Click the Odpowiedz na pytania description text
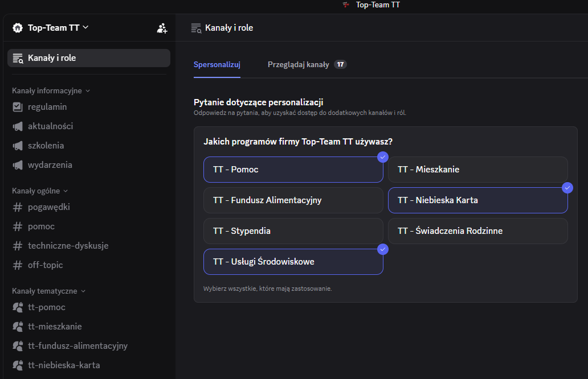The width and height of the screenshot is (588, 379). coord(300,113)
